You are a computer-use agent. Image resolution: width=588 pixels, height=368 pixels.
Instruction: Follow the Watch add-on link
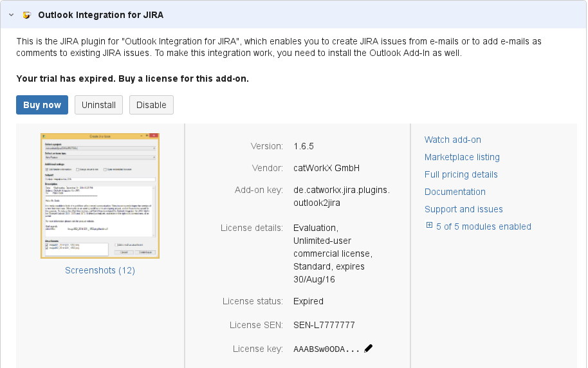tap(452, 140)
